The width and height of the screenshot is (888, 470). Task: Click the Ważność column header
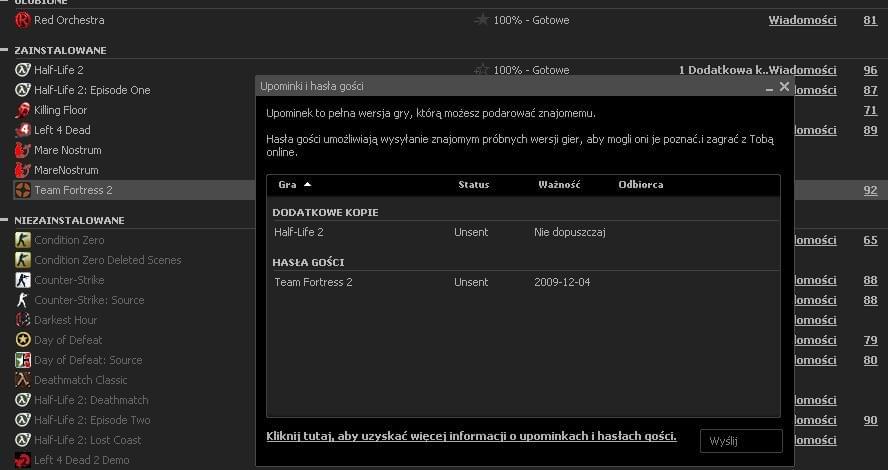pyautogui.click(x=559, y=185)
